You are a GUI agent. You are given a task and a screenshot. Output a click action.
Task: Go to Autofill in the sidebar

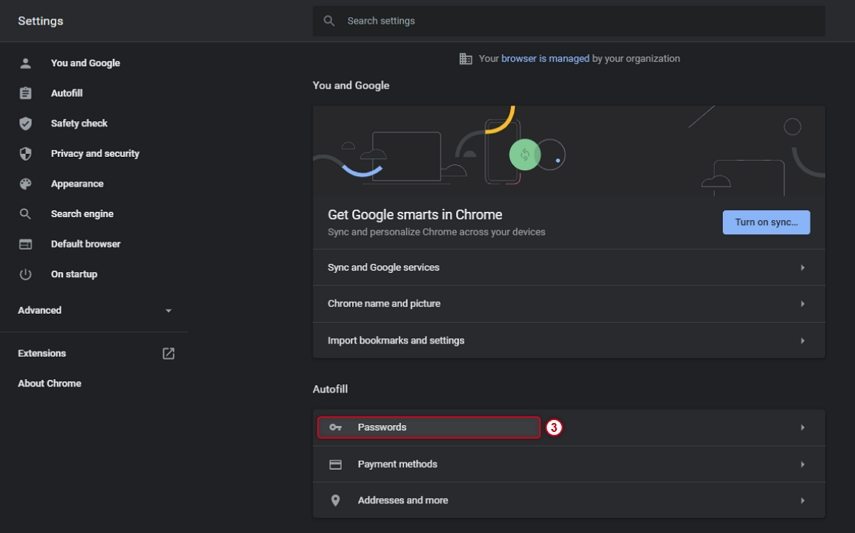pos(67,93)
